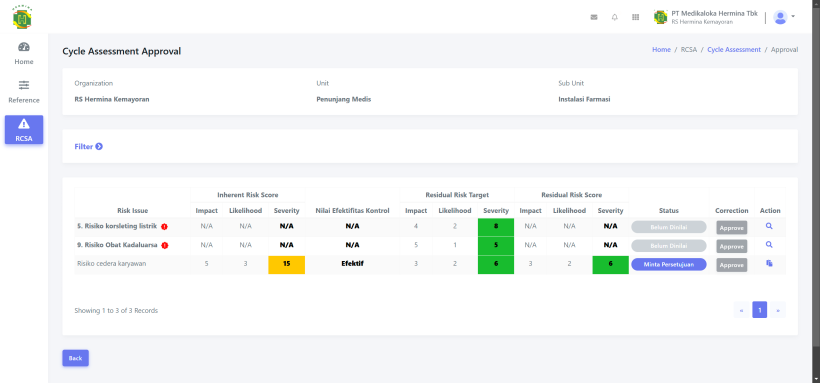Click RS Hermina Kemayoran organization value
This screenshot has height=383, width=820.
click(112, 99)
